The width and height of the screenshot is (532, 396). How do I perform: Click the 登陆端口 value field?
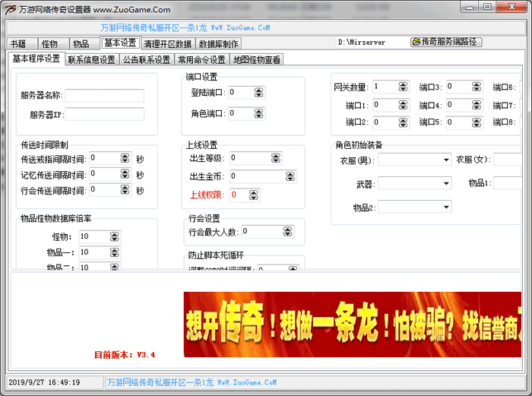point(242,92)
